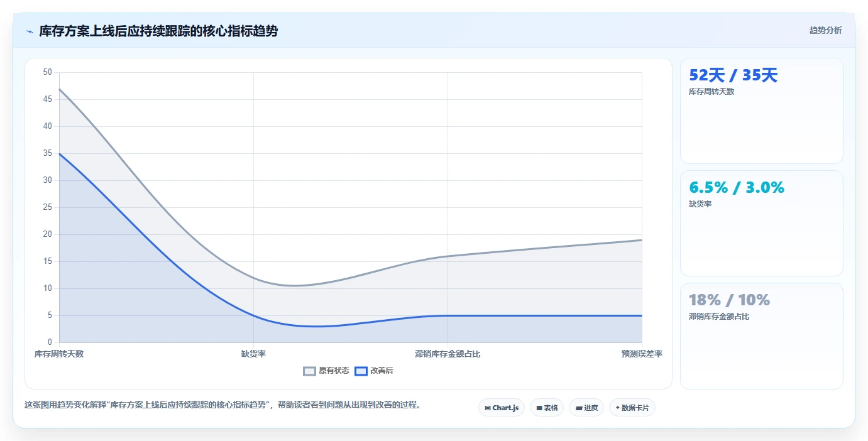Toggle the 改善后 legend series
The image size is (868, 441).
pos(374,371)
